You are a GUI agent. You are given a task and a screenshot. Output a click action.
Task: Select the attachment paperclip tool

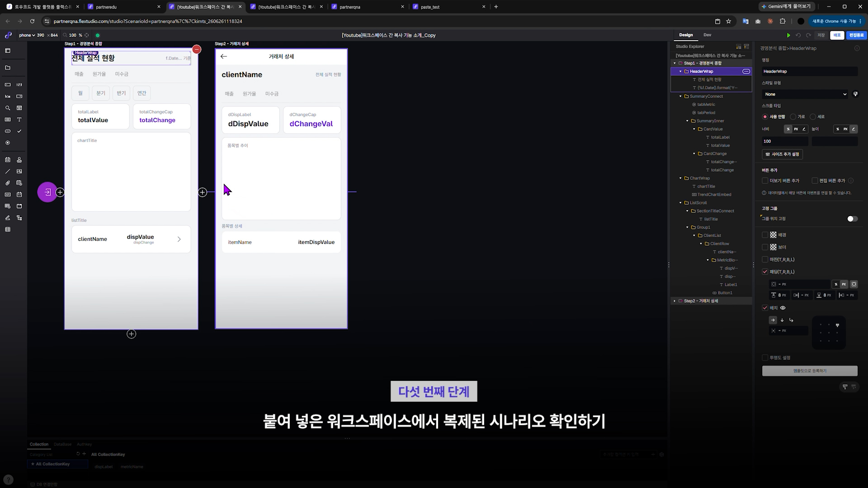point(8,183)
